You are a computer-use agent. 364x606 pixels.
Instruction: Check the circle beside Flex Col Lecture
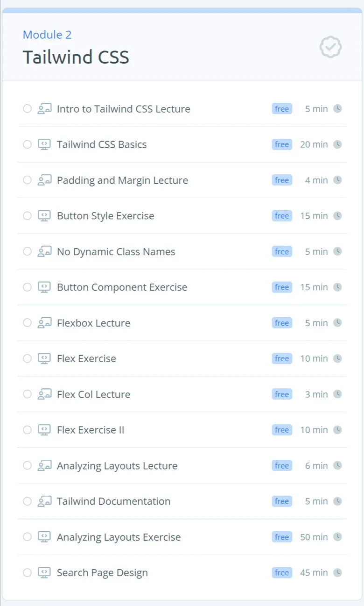[28, 394]
